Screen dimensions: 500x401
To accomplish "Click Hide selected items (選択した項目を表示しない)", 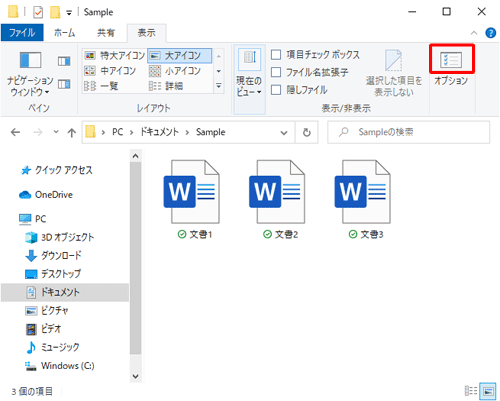I will (394, 73).
